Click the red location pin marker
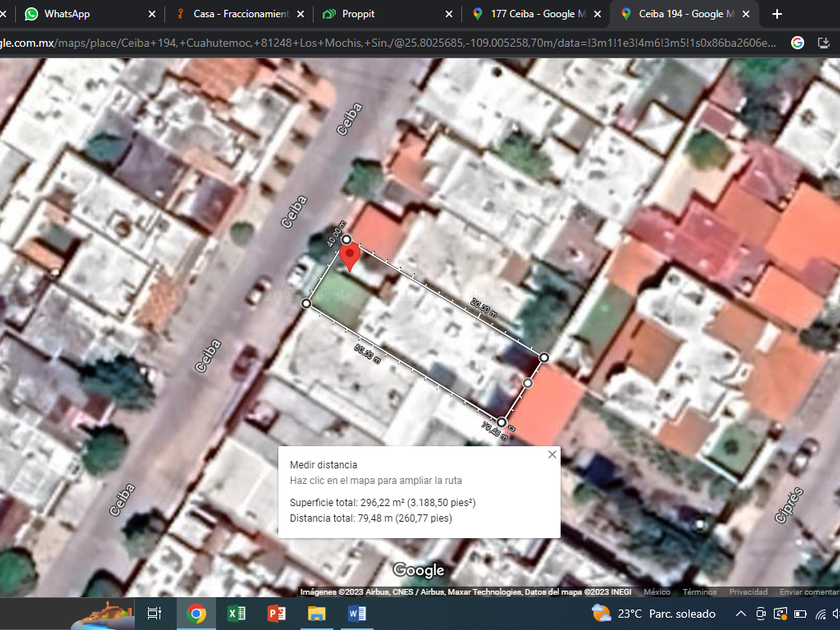840x630 pixels. point(349,257)
